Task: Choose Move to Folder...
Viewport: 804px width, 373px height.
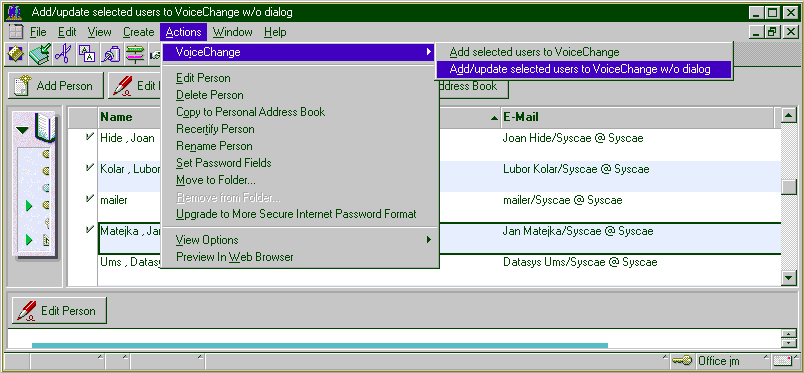Action: point(215,180)
